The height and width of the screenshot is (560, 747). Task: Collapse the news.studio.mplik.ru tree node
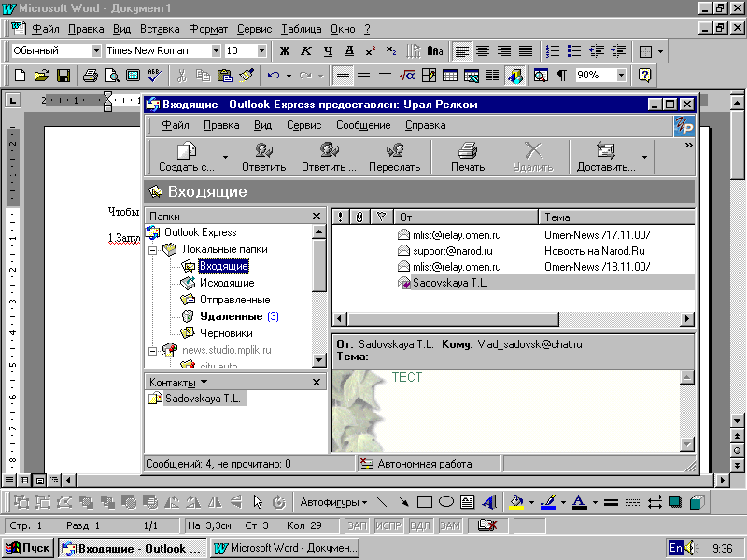click(x=152, y=351)
